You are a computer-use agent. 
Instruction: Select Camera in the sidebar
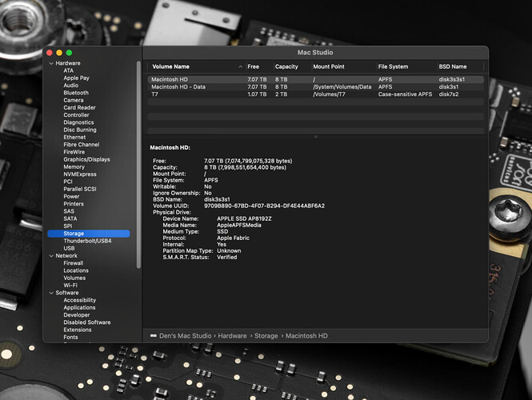point(74,100)
